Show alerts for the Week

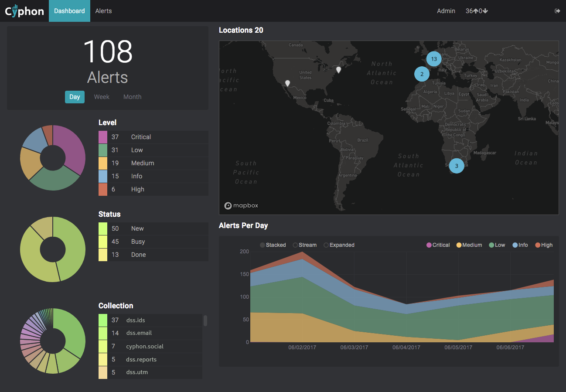(x=102, y=97)
